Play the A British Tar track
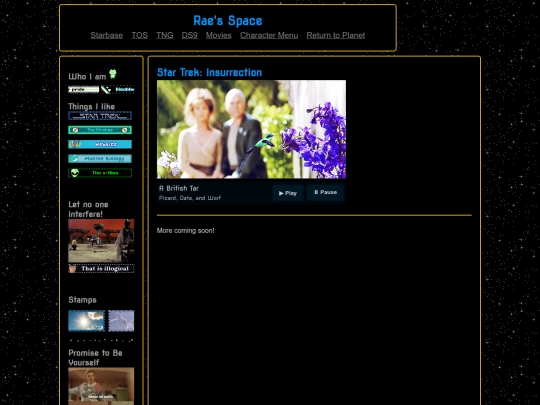540x405 pixels. click(288, 193)
